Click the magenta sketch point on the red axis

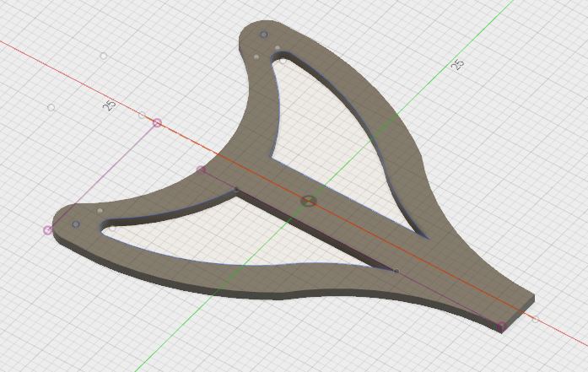pos(157,123)
